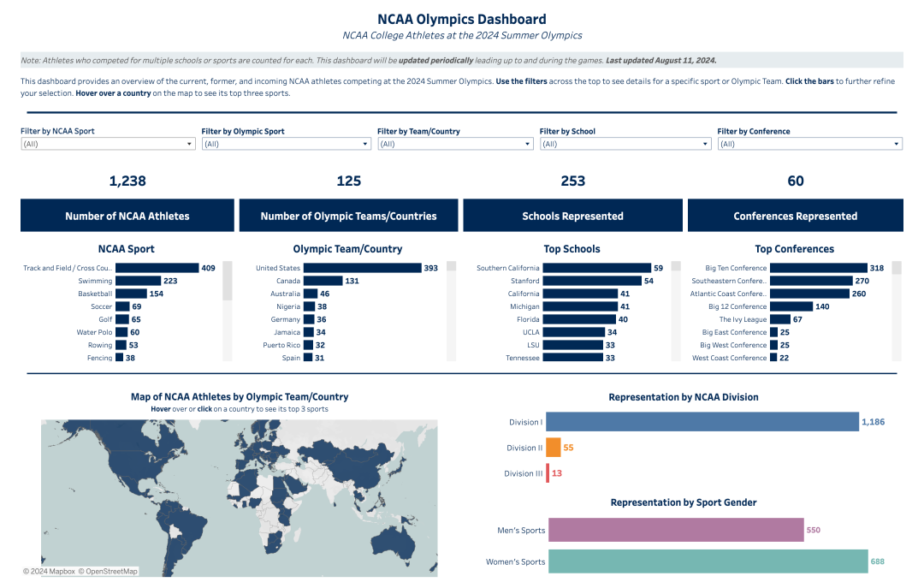The width and height of the screenshot is (924, 588).
Task: Select the California school bar showing 41
Action: point(580,294)
